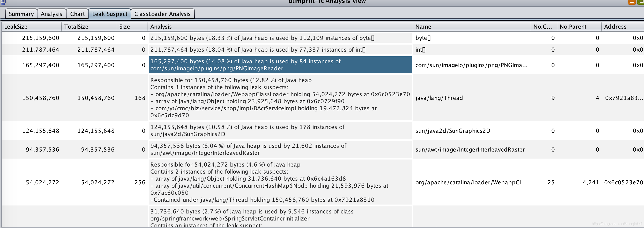Click the com/sun/imageio PNGIma... name cell
Screen dimensions: 644x228
coord(472,65)
